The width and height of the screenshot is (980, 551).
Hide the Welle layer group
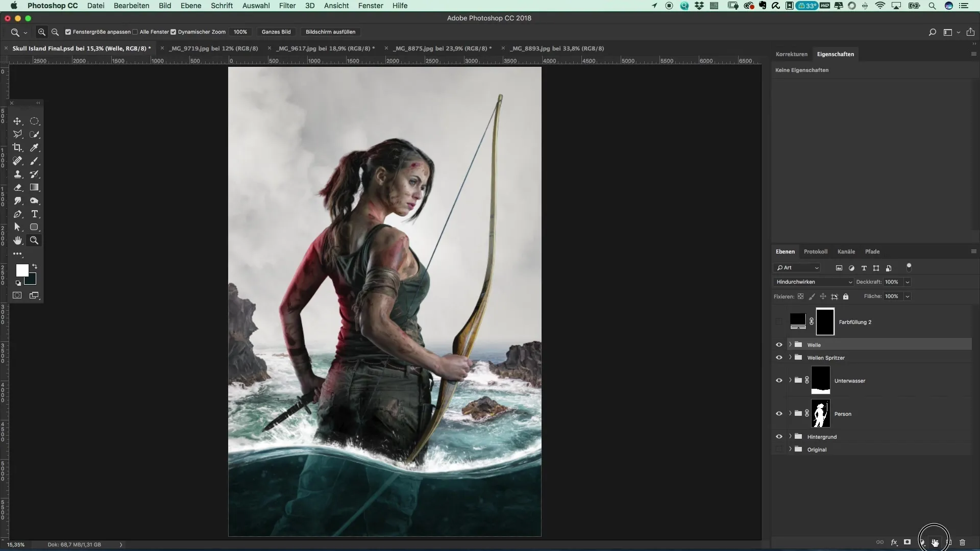[x=779, y=345]
